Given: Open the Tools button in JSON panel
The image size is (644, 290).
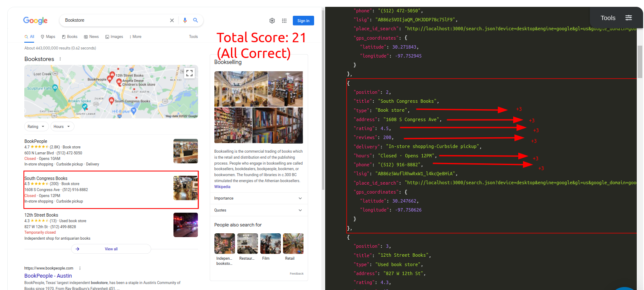Looking at the screenshot, I should coord(608,17).
